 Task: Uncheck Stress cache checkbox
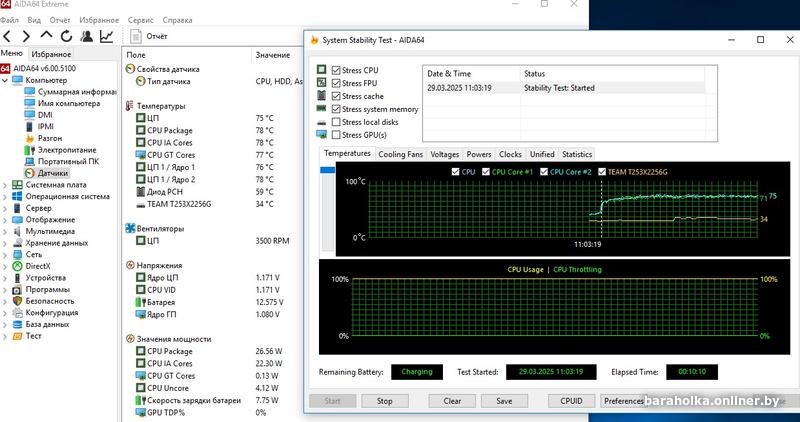point(336,96)
